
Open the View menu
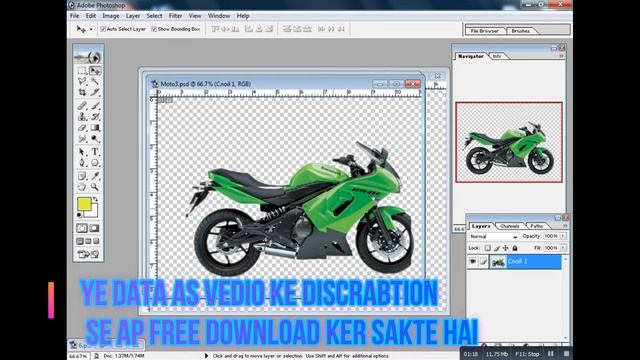(x=195, y=16)
